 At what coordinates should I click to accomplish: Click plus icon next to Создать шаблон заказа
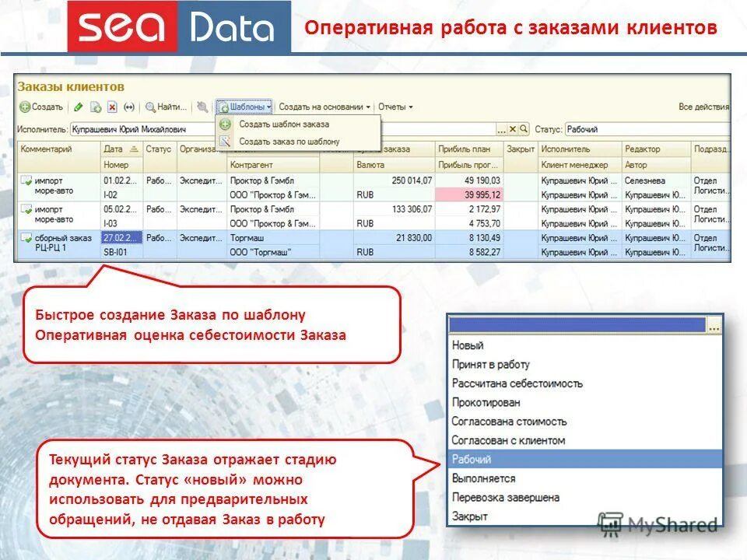[223, 123]
